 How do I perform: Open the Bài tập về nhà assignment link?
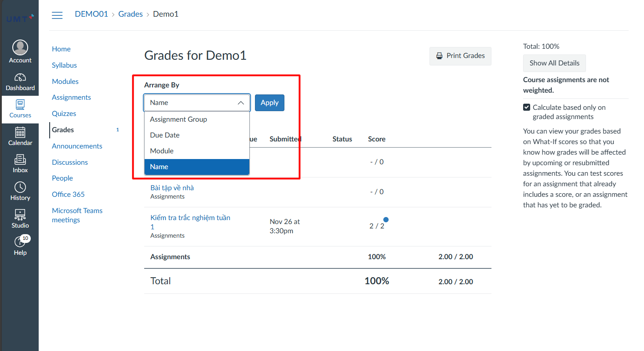point(172,188)
